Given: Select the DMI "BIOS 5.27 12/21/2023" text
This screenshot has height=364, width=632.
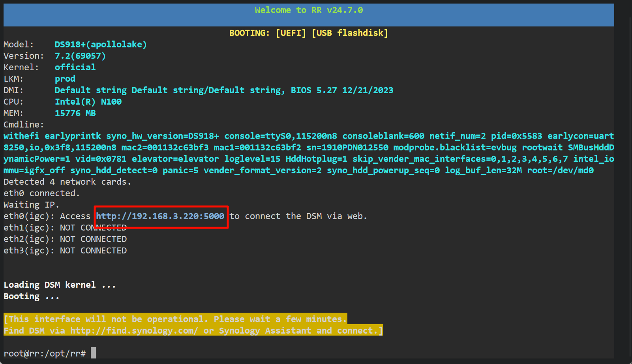Looking at the screenshot, I should [342, 90].
